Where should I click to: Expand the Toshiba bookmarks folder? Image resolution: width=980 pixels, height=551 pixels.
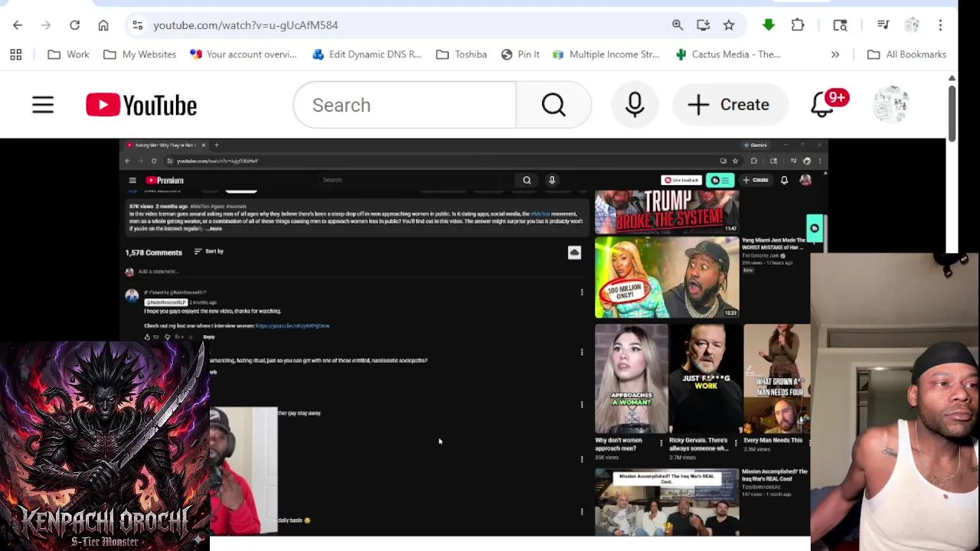point(462,54)
